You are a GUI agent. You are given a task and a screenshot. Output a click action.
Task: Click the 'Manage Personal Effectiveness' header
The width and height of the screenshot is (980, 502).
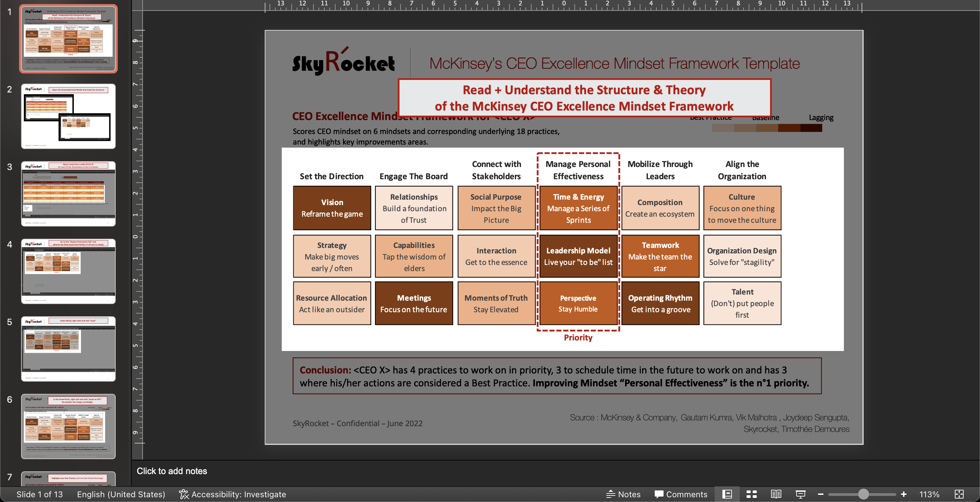coord(578,170)
